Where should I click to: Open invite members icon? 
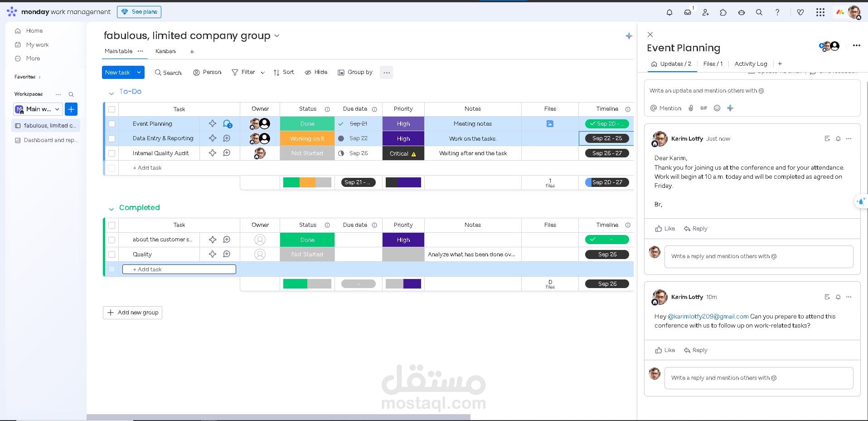pos(705,12)
